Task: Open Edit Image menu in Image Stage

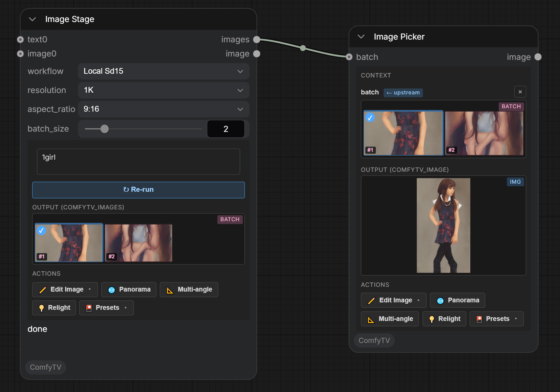Action: [65, 290]
